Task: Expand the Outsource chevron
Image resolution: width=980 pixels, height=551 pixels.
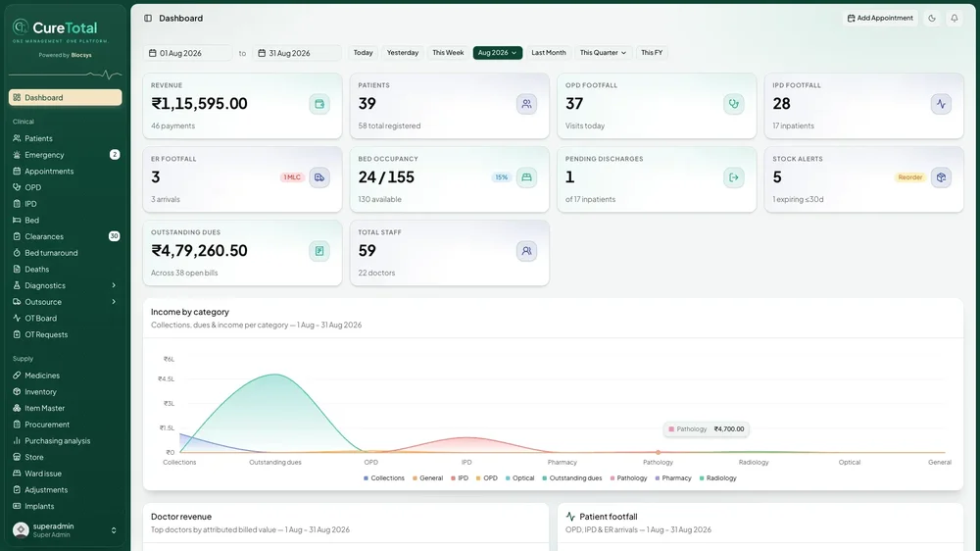Action: click(x=114, y=301)
